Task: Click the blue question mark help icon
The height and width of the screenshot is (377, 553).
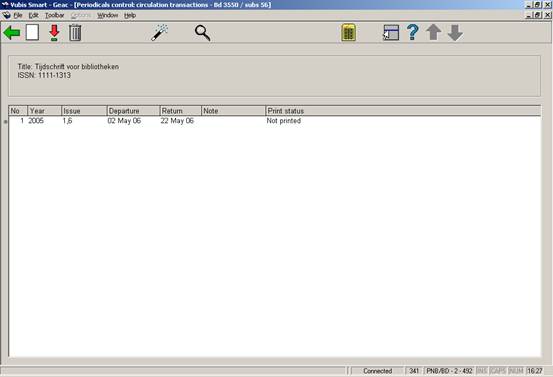Action: (412, 32)
